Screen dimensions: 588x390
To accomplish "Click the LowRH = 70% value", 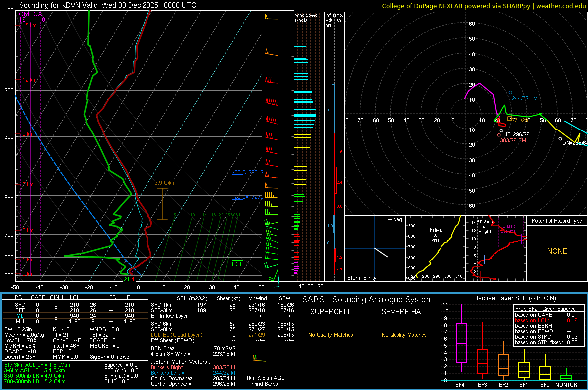I will [x=20, y=340].
